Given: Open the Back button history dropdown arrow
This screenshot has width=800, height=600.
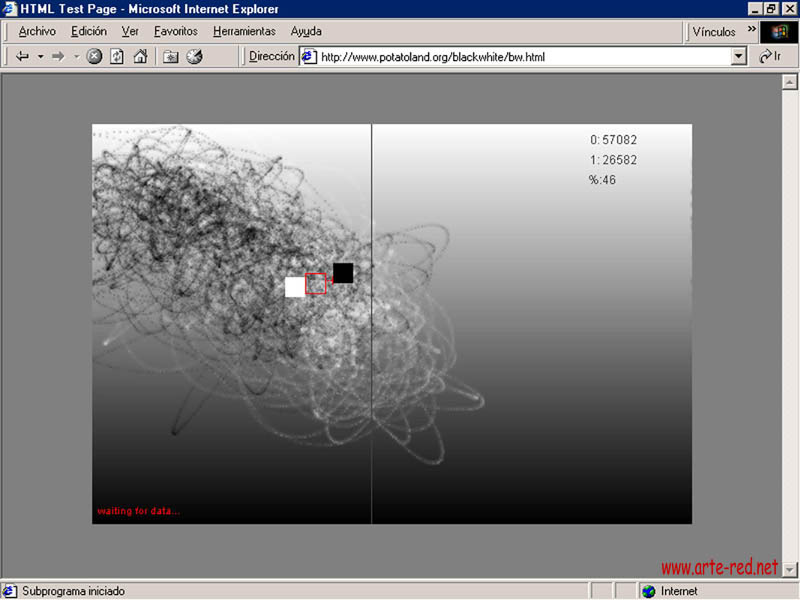Looking at the screenshot, I should (x=41, y=57).
